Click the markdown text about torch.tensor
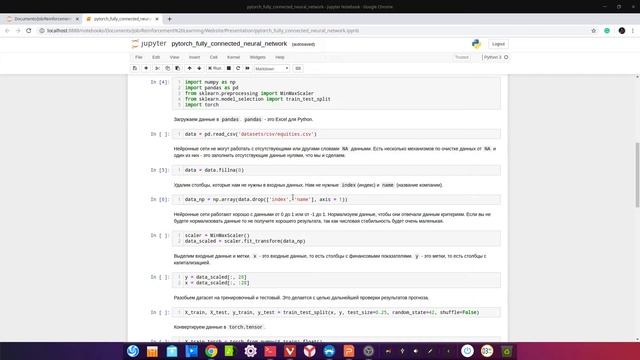Screen dimensions: 640x360 (219, 327)
